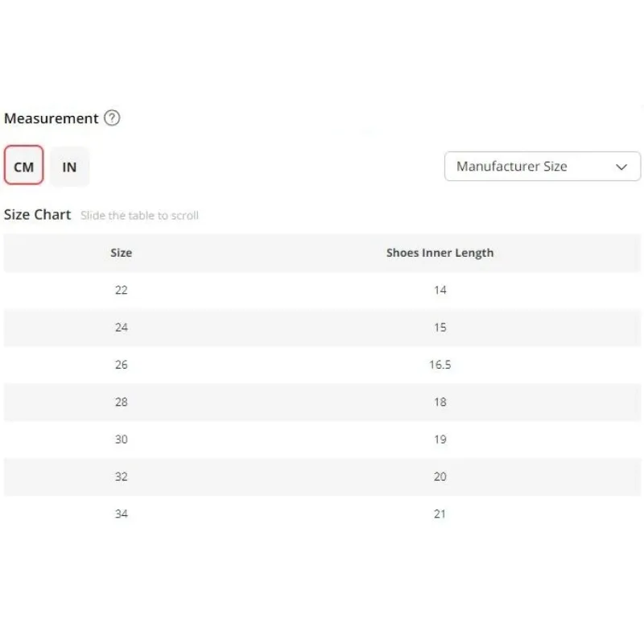Click the Size column header
The height and width of the screenshot is (644, 644).
coord(122,253)
